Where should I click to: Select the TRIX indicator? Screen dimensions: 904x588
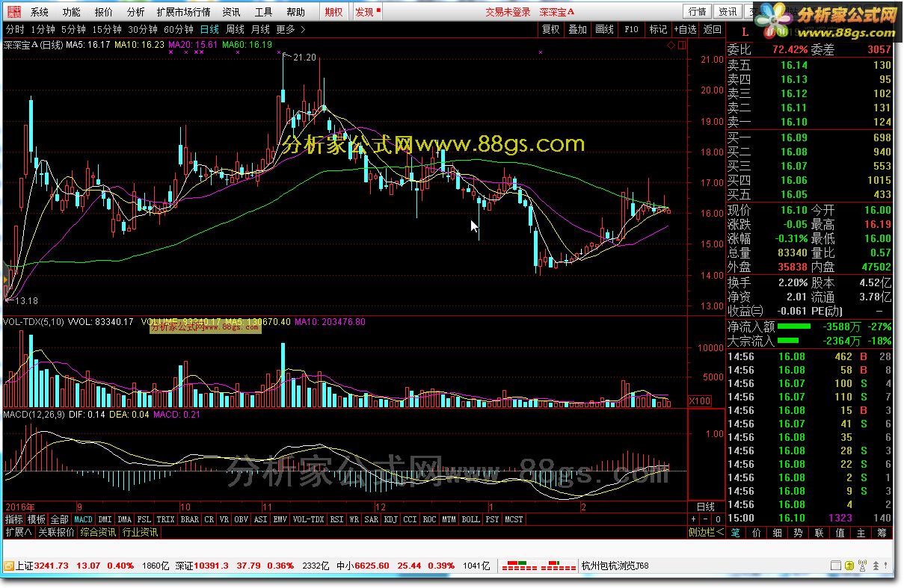click(x=166, y=519)
